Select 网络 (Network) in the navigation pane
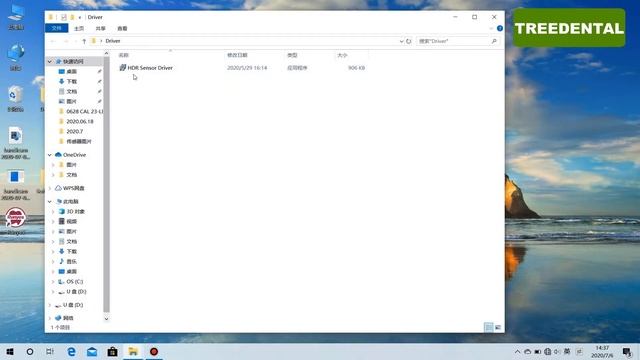This screenshot has height=360, width=640. 68,318
